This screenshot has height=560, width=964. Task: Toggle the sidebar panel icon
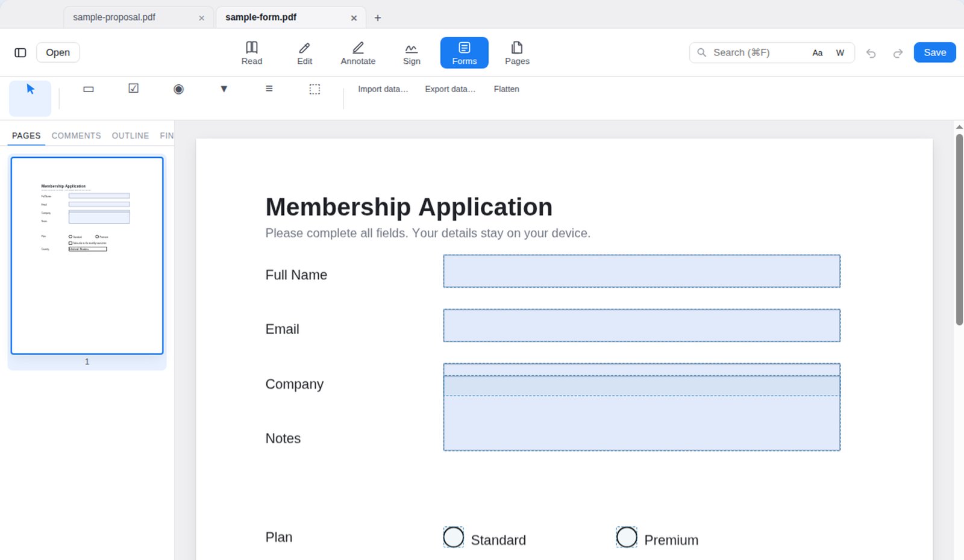[20, 52]
